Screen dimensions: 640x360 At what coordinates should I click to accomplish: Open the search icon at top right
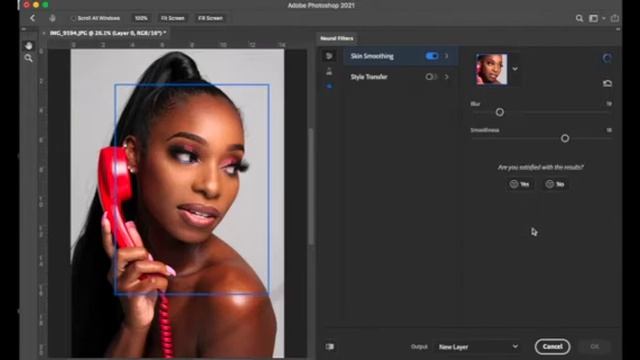click(579, 18)
